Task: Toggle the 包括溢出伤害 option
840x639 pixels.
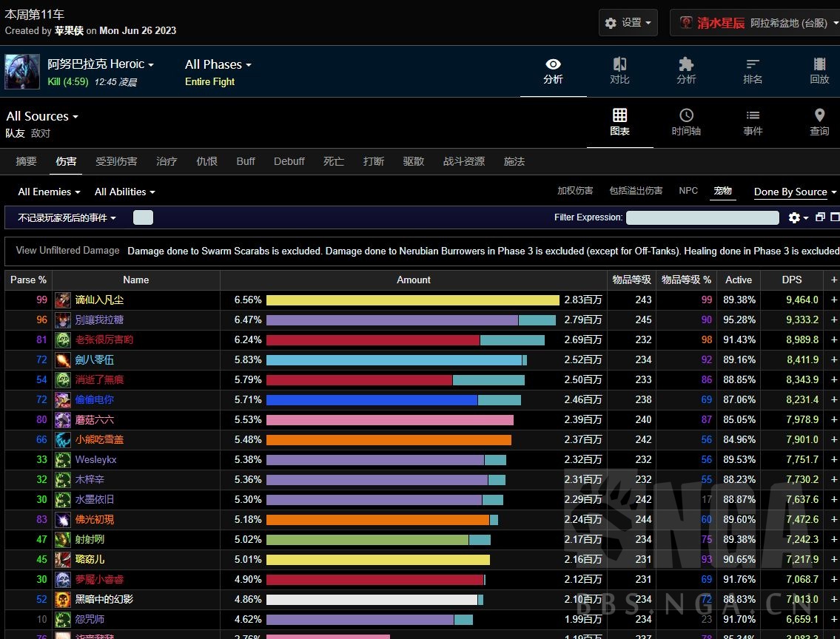Action: pos(636,191)
